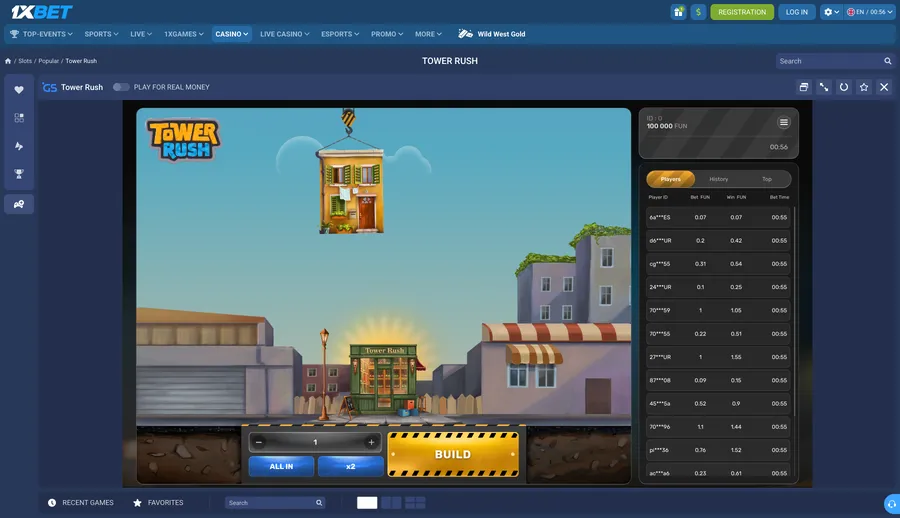This screenshot has height=518, width=900.
Task: Open the CASINO menu
Action: point(232,34)
